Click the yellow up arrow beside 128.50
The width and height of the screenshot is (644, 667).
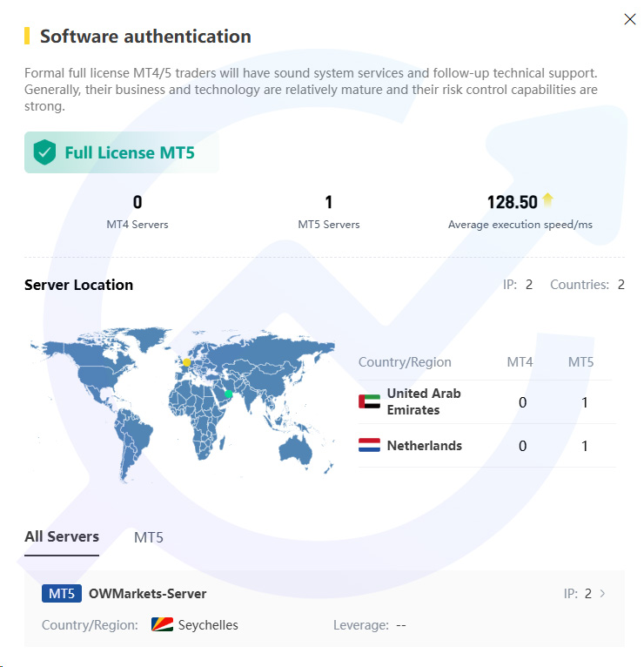point(547,199)
